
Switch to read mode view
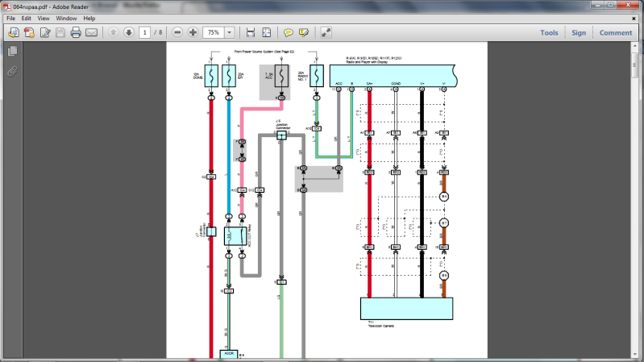(326, 33)
